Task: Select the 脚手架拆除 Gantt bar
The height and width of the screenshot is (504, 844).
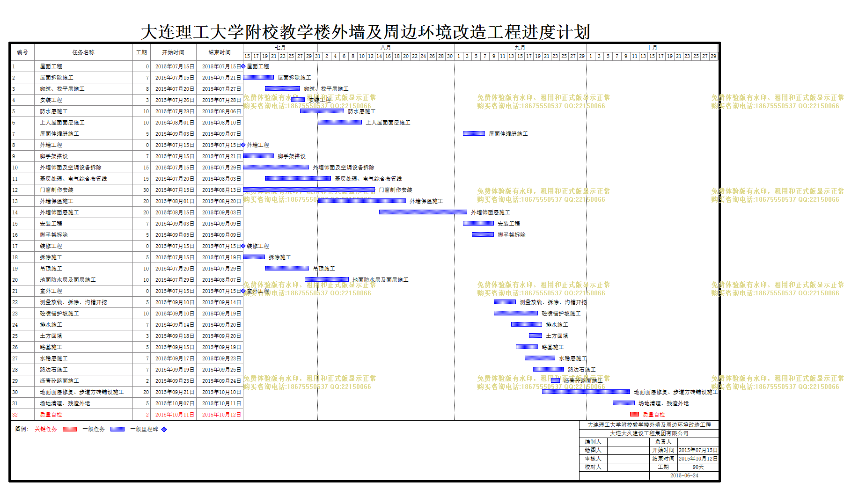Action: point(483,234)
